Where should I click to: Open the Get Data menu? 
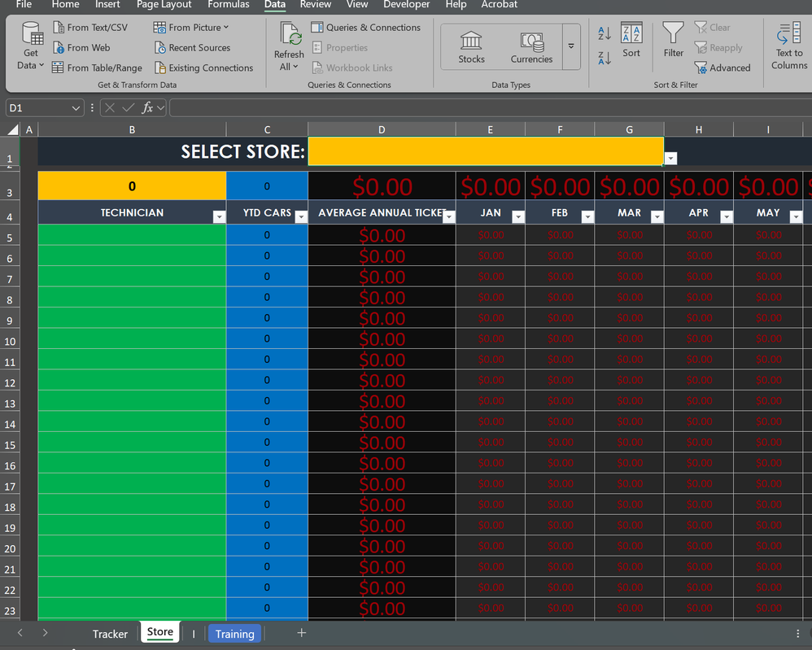click(x=29, y=47)
